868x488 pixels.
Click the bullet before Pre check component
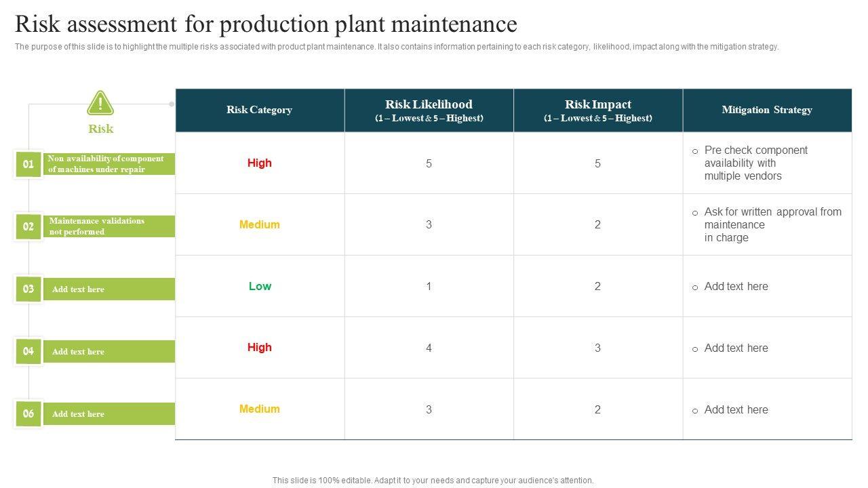[695, 151]
